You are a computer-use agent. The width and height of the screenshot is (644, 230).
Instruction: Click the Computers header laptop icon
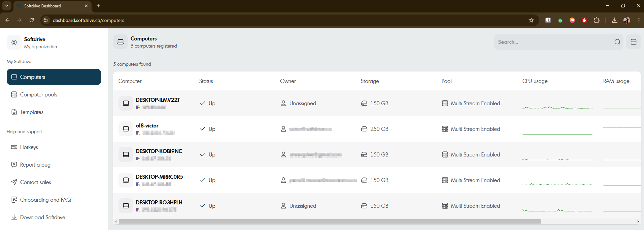121,42
